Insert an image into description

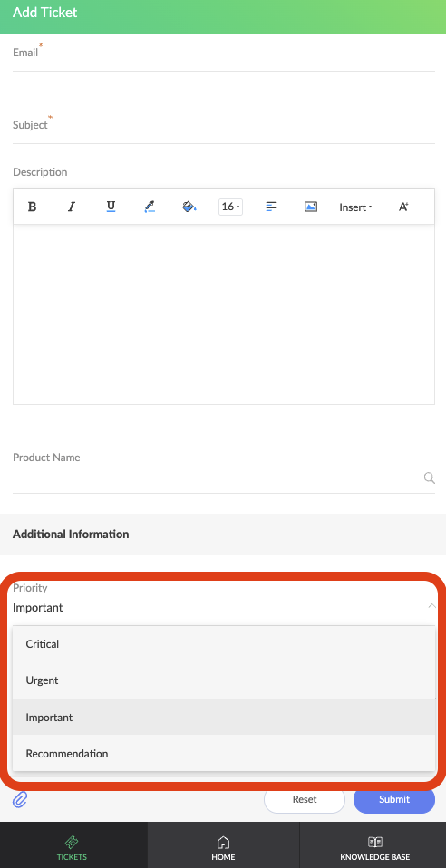click(x=311, y=207)
